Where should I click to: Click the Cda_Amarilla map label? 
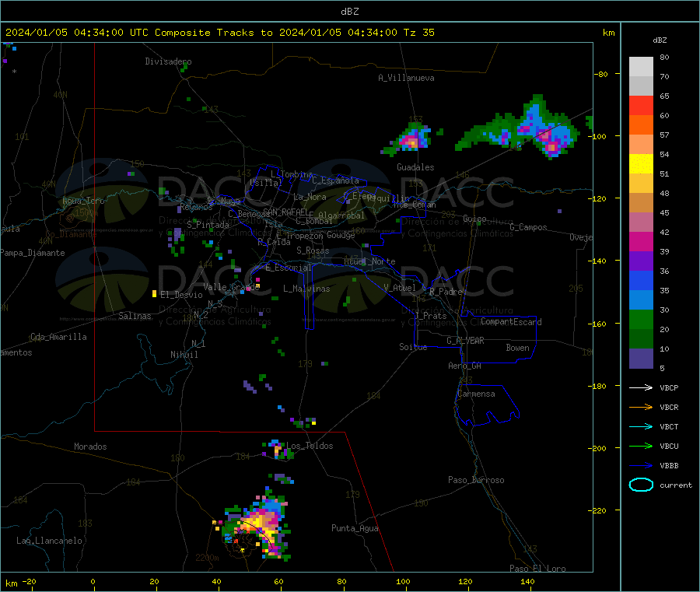58,337
